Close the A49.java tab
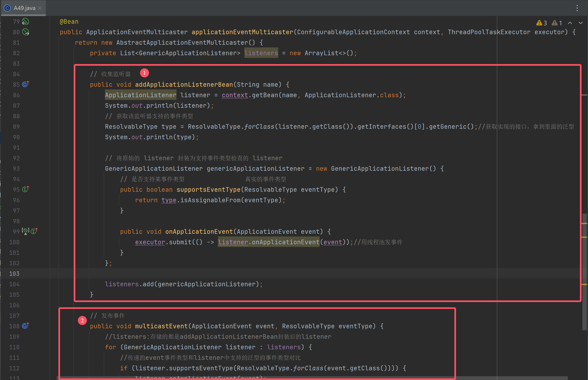The image size is (588, 380). (40, 8)
